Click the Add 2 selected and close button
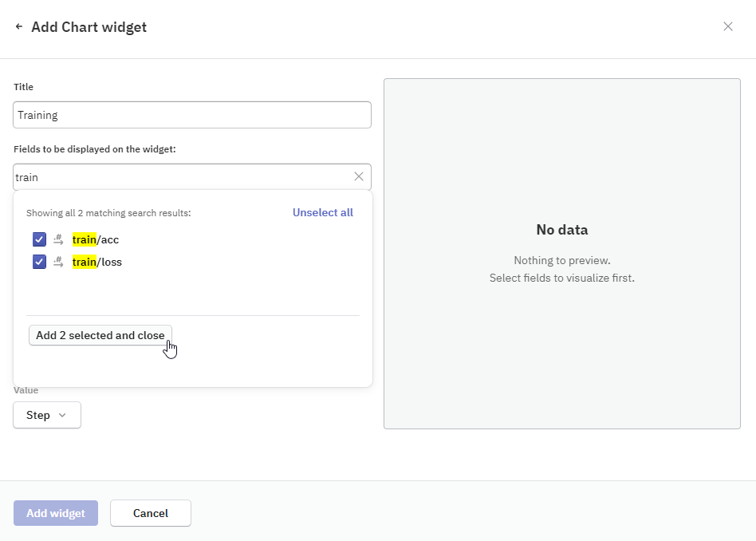The width and height of the screenshot is (756, 541). click(100, 335)
